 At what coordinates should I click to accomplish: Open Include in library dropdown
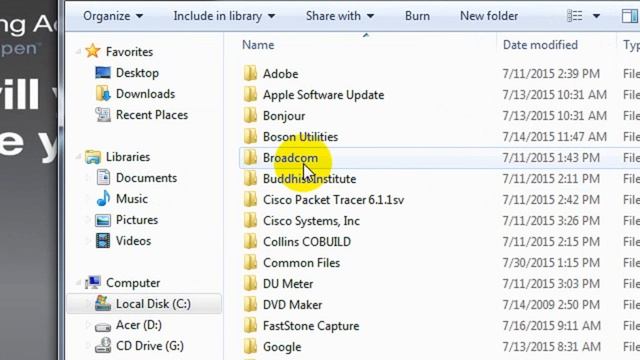click(x=224, y=16)
